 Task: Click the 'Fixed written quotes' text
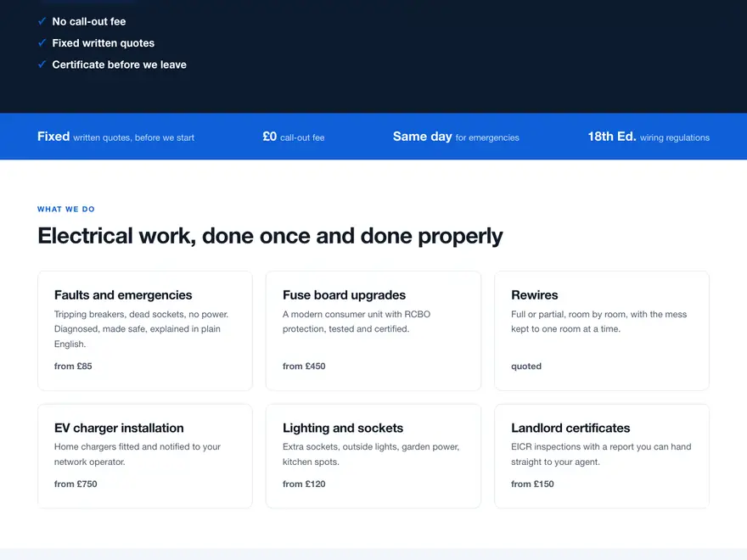[104, 43]
